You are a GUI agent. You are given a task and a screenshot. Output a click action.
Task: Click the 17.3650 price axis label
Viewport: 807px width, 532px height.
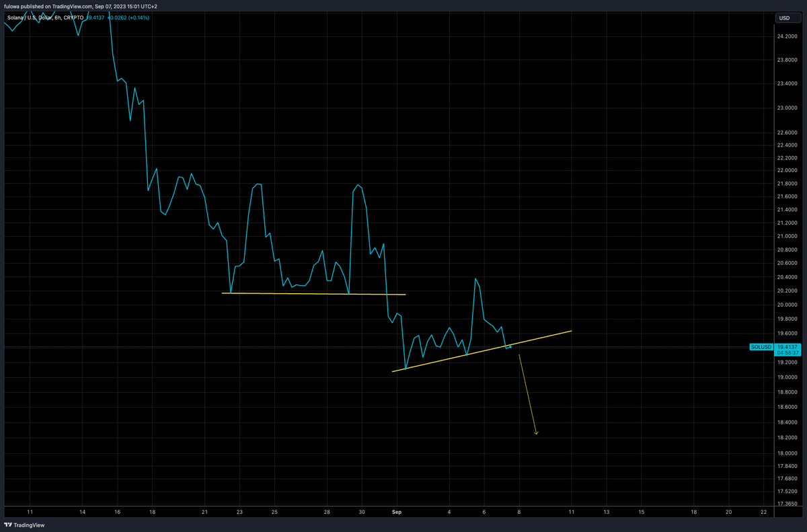coord(787,504)
